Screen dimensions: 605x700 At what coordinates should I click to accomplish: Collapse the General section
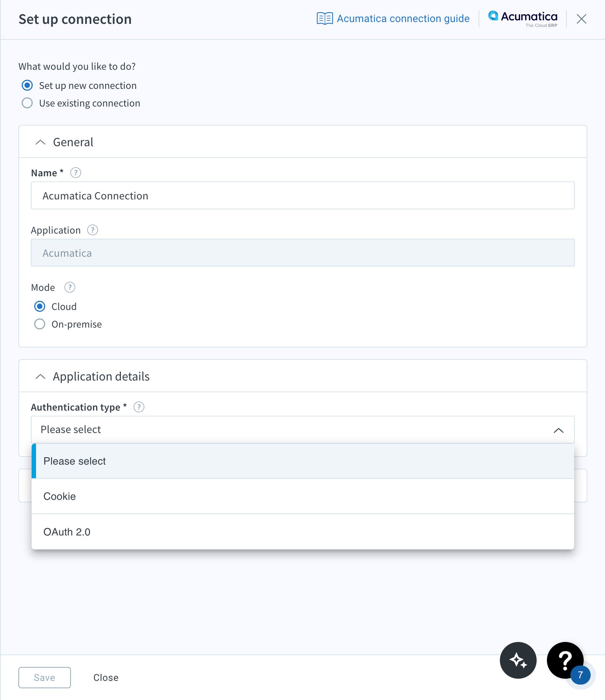point(40,142)
